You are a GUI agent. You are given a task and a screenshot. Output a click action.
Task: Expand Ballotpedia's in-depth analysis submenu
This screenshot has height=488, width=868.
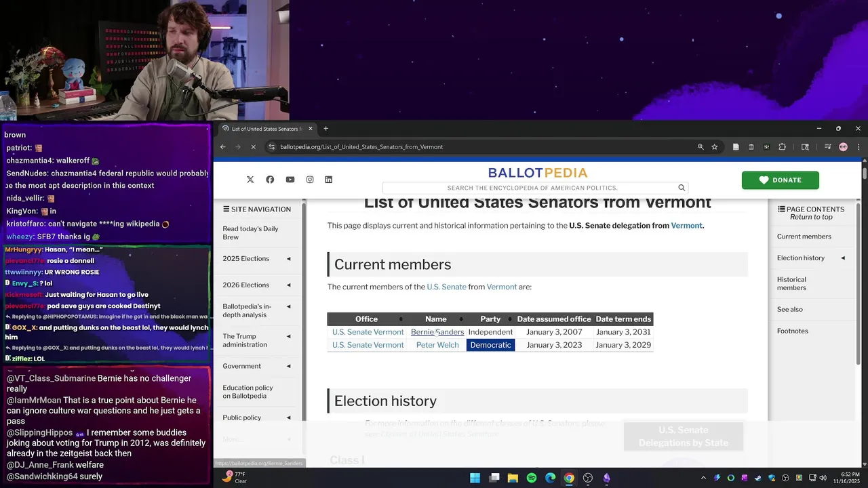(x=288, y=306)
